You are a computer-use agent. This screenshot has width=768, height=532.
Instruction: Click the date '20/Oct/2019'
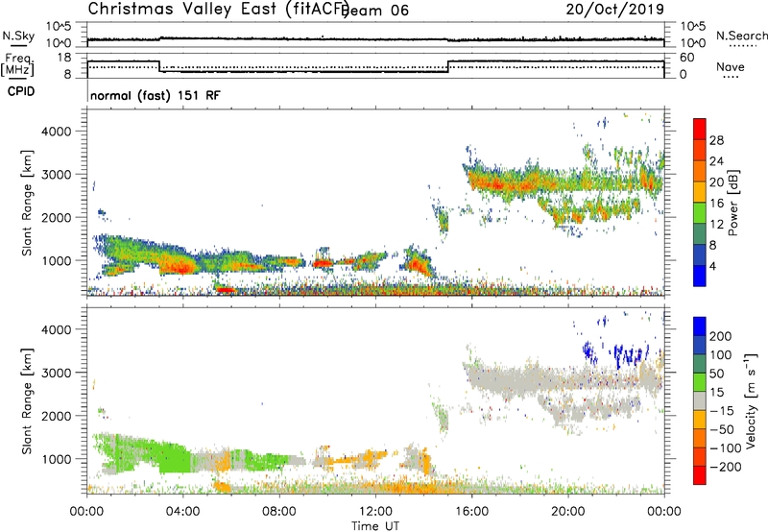(x=615, y=10)
